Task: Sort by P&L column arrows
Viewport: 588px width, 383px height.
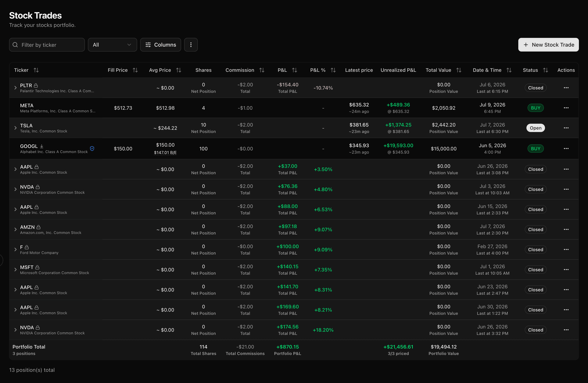Action: [x=295, y=70]
